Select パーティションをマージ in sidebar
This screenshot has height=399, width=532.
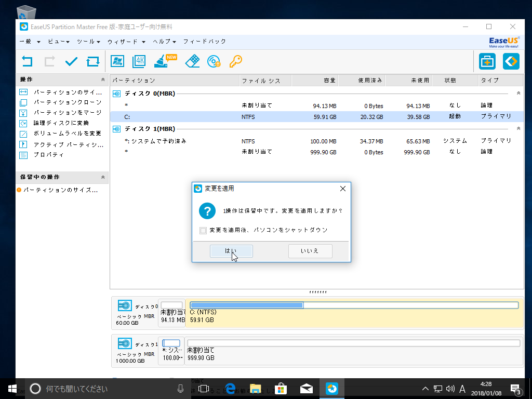click(68, 113)
